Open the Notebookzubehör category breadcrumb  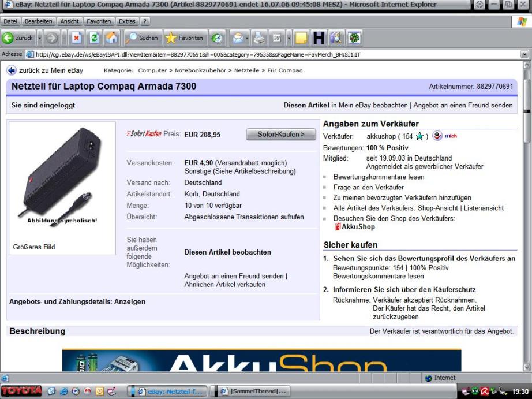click(x=201, y=70)
